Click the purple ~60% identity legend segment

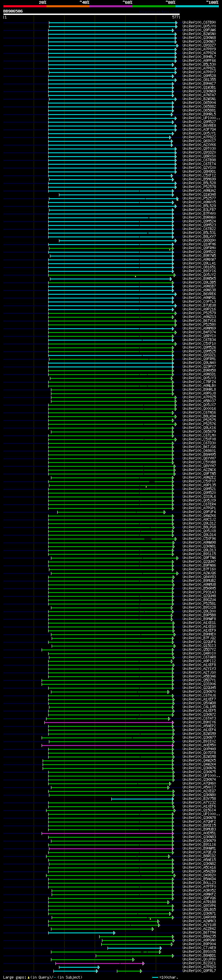[111, 6]
